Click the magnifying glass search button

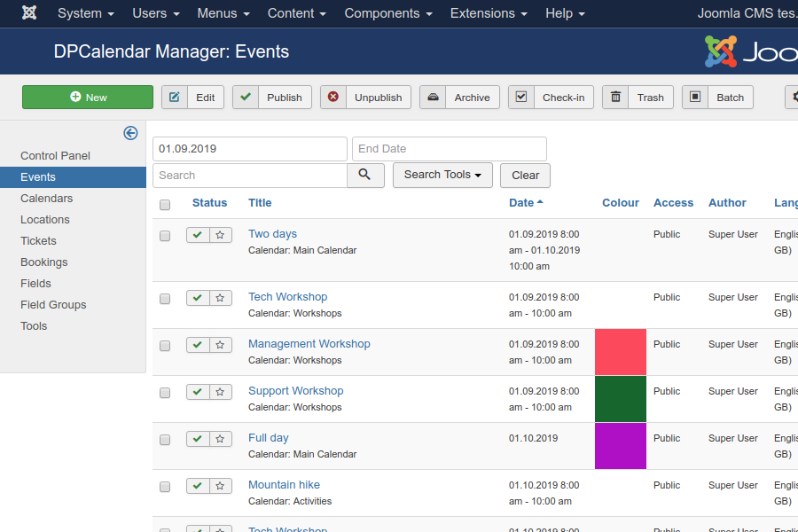(365, 175)
